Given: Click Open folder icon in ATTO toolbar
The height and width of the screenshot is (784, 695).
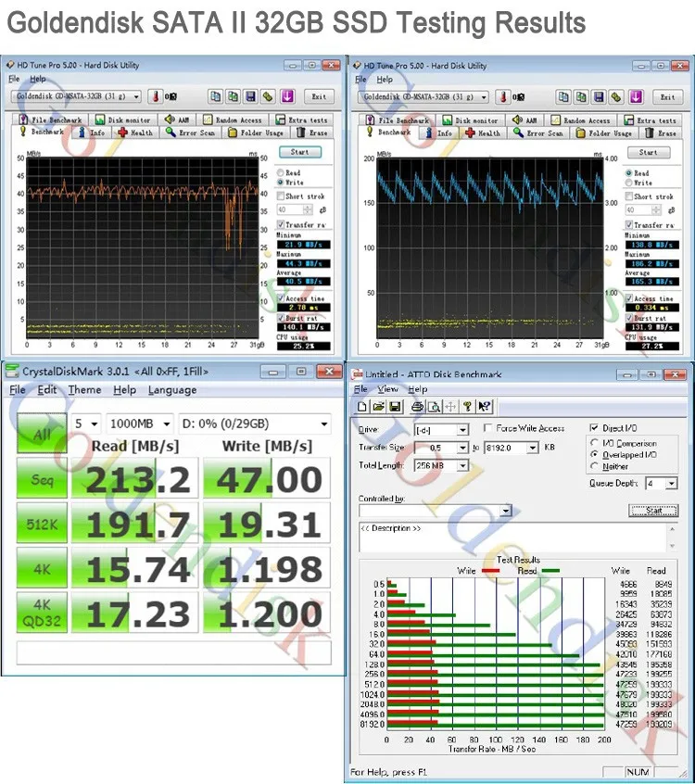Looking at the screenshot, I should (x=378, y=407).
